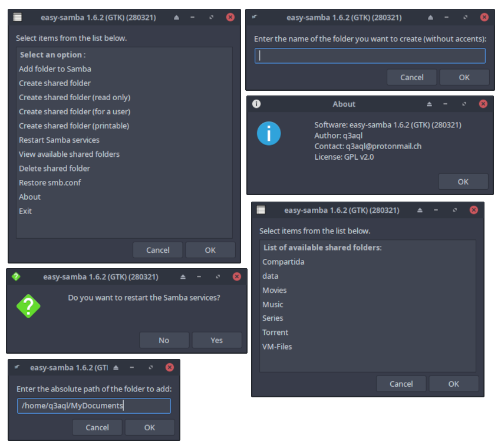Open window menu icon of the folder name dialog
This screenshot has height=448, width=501.
tap(255, 17)
